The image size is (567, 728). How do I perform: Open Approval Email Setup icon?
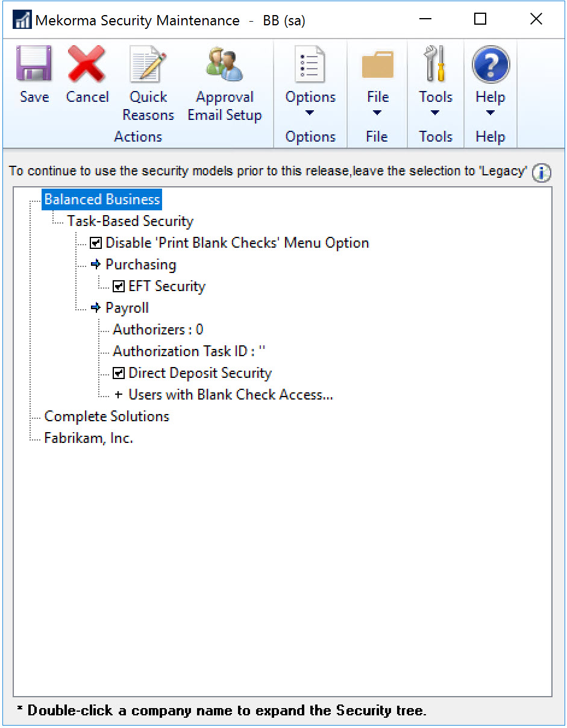[224, 65]
